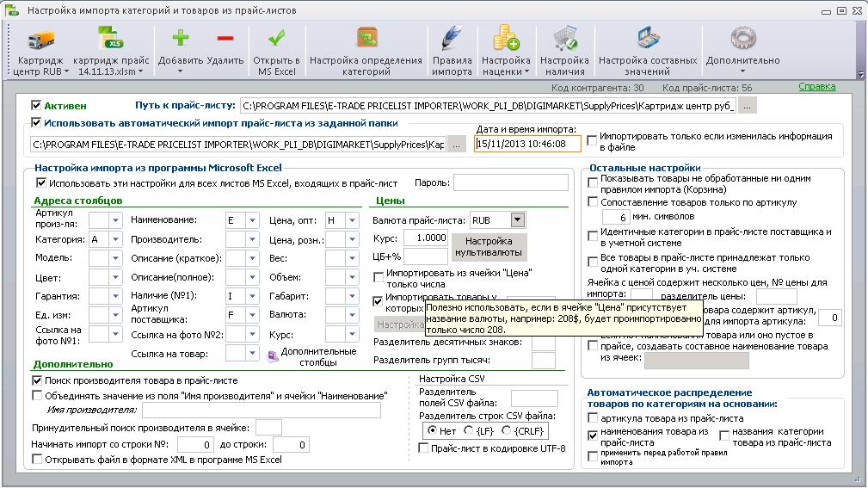The image size is (868, 488).
Task: Open the Вес column dropdown
Action: (x=352, y=258)
